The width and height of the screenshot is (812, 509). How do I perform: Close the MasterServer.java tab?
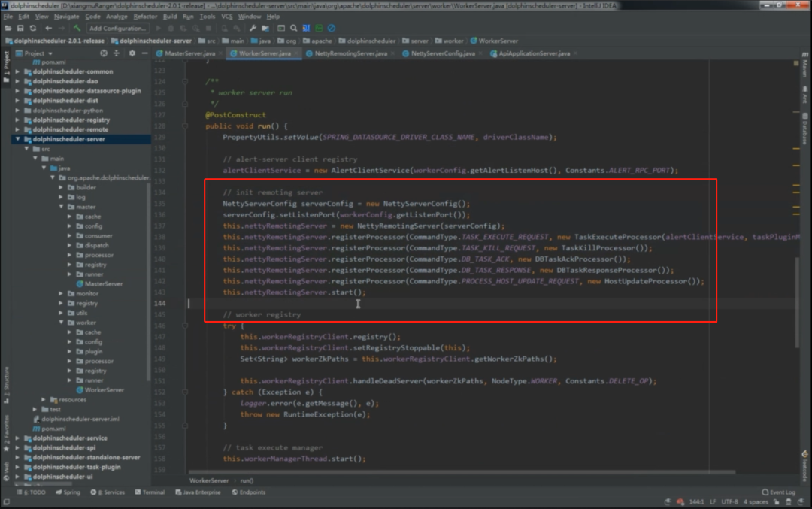pos(220,53)
